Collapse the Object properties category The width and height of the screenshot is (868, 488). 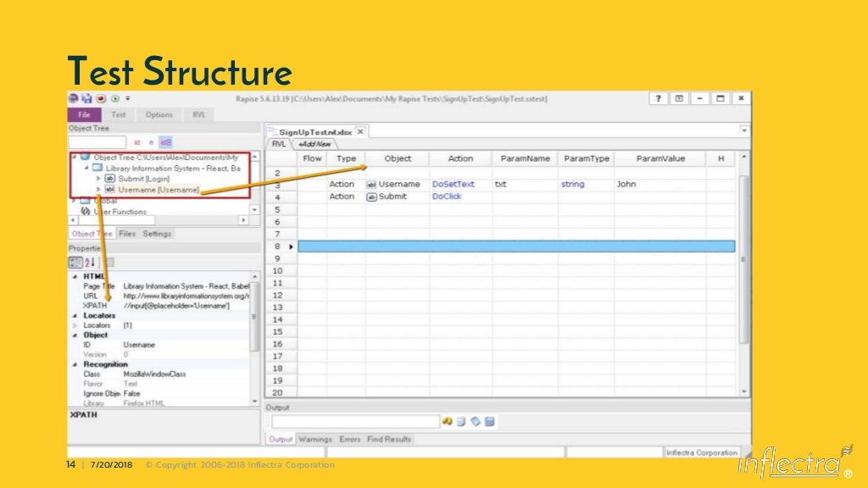coord(75,335)
